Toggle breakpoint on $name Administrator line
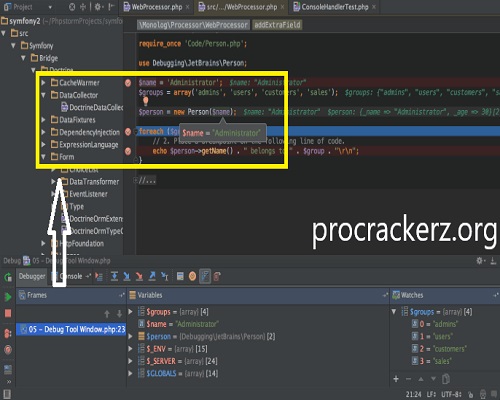This screenshot has height=400, width=500. click(128, 83)
